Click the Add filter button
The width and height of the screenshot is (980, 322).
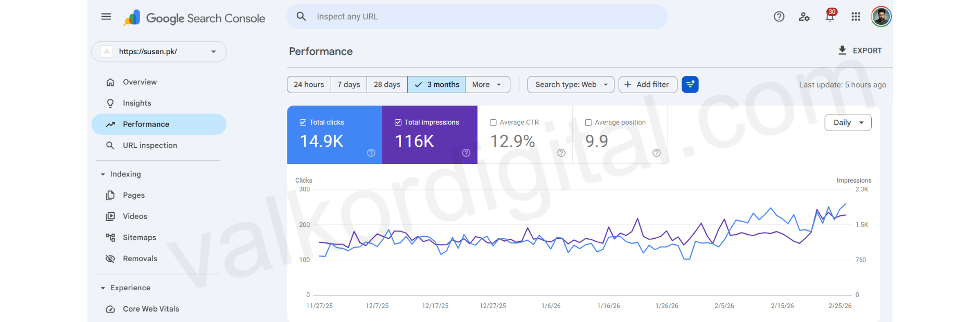647,84
